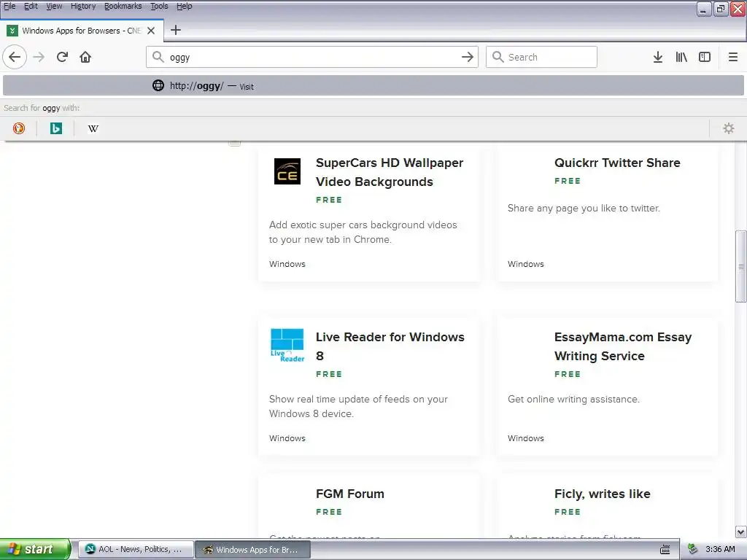This screenshot has width=747, height=560.
Task: Open the View menu
Action: (54, 6)
